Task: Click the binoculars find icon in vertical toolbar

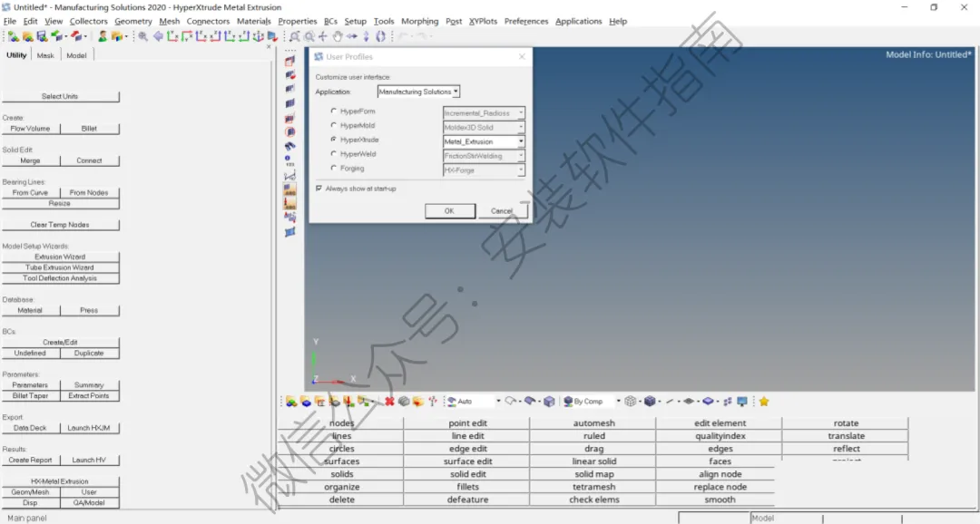Action: click(x=289, y=146)
